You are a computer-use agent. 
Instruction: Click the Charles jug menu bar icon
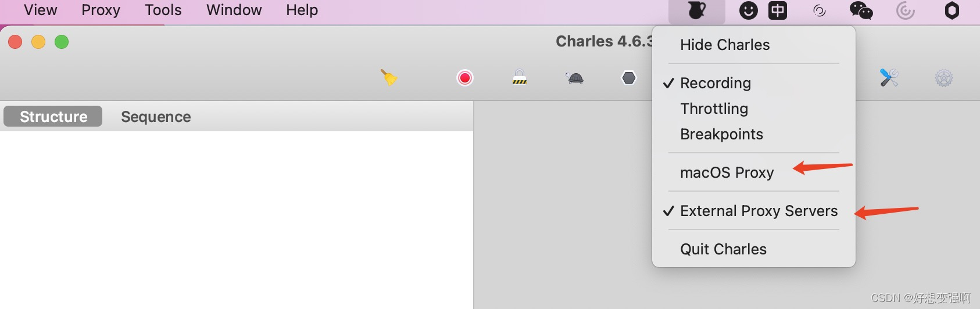(697, 10)
